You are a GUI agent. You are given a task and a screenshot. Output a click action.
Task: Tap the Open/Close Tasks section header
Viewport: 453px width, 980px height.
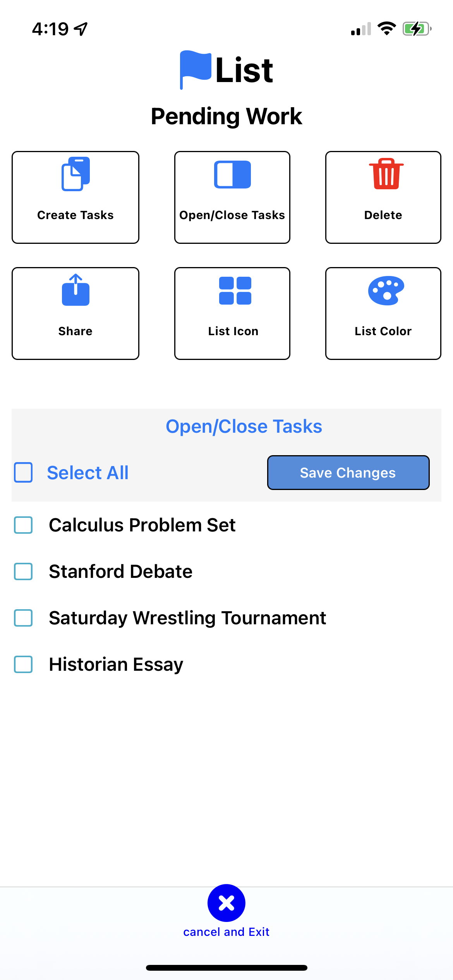[x=244, y=427]
